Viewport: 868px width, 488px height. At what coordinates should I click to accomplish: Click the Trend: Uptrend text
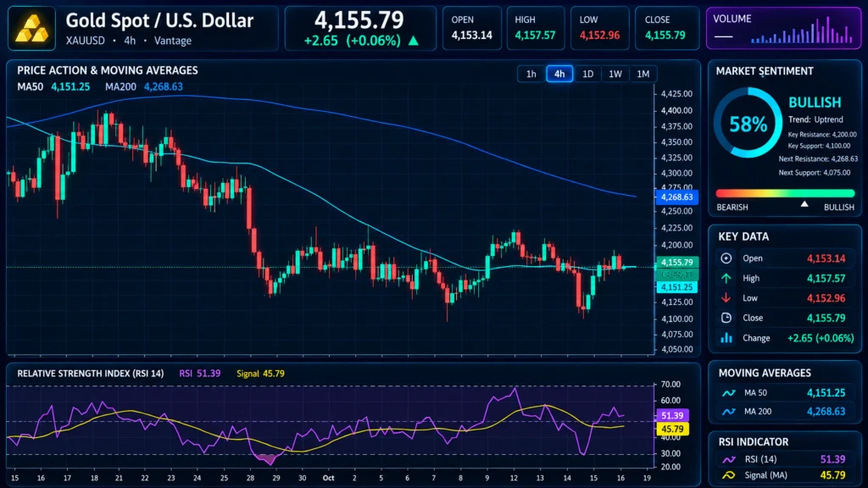point(815,119)
